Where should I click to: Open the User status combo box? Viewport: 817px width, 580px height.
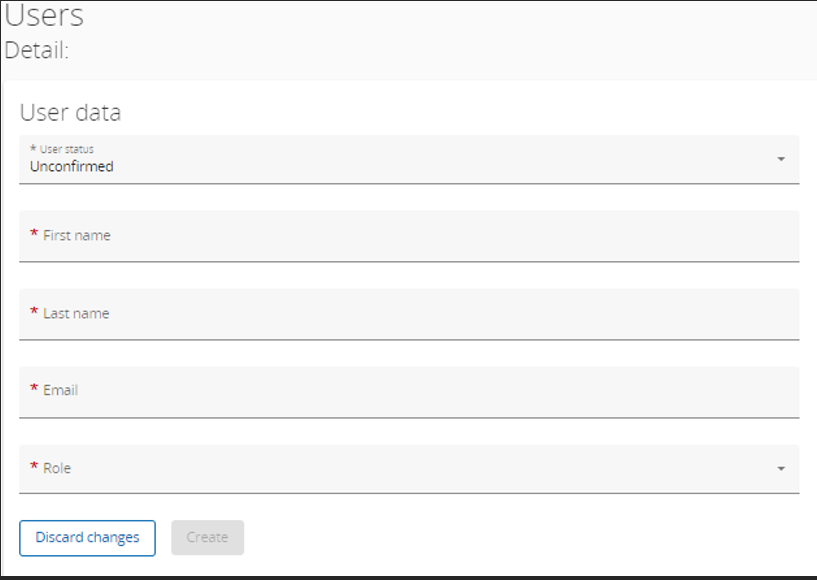tap(400, 160)
